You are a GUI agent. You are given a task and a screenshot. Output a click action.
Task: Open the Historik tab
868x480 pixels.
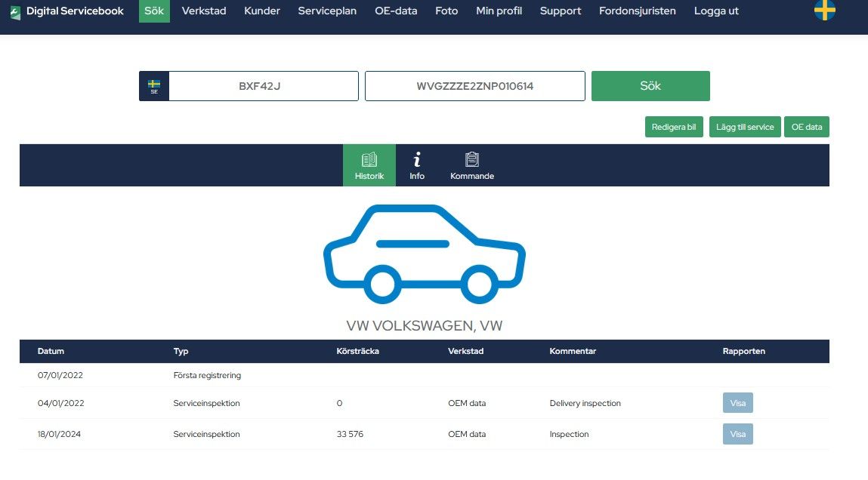[x=369, y=165]
